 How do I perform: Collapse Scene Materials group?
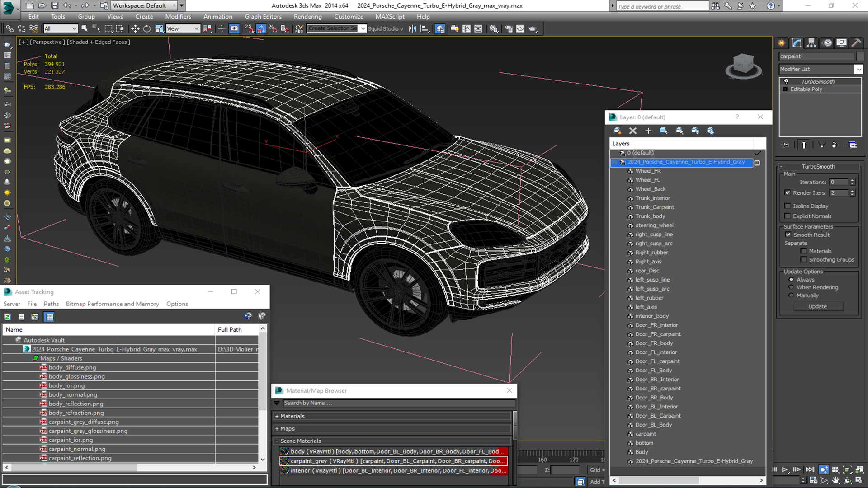(277, 441)
